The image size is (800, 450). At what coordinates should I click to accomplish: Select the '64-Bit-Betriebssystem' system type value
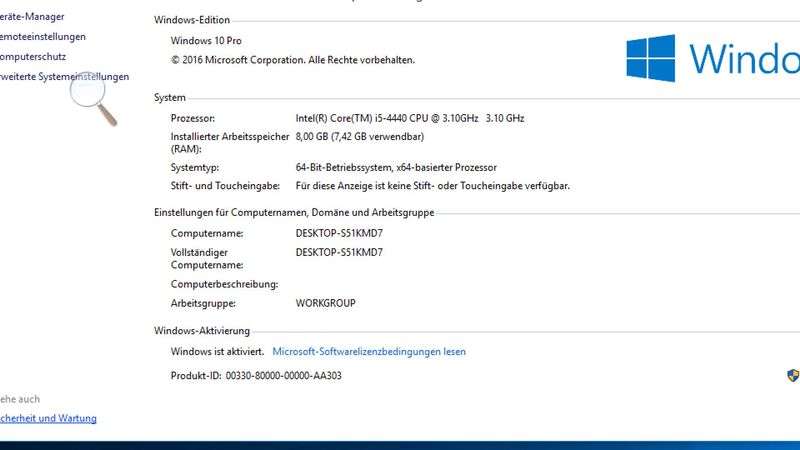[x=396, y=167]
